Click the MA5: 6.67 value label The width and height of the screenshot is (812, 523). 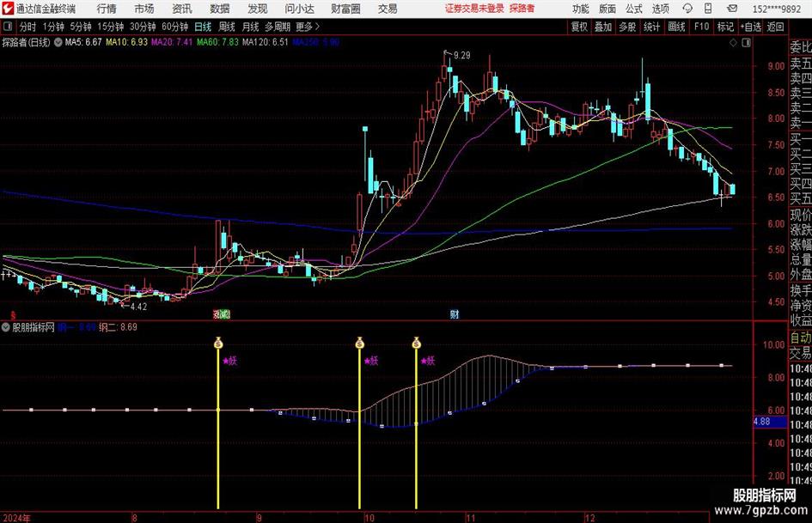pos(83,42)
